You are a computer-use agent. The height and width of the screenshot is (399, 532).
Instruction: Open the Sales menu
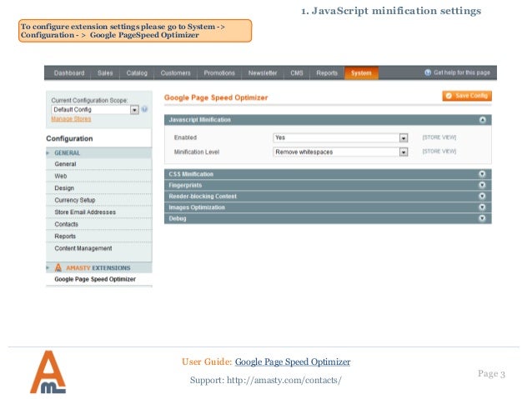pos(105,72)
